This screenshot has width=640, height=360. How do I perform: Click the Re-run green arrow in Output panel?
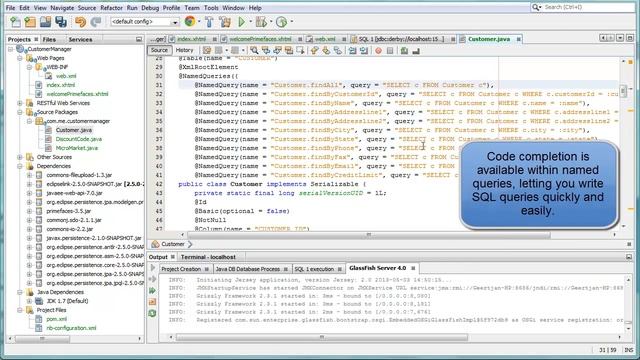152,291
